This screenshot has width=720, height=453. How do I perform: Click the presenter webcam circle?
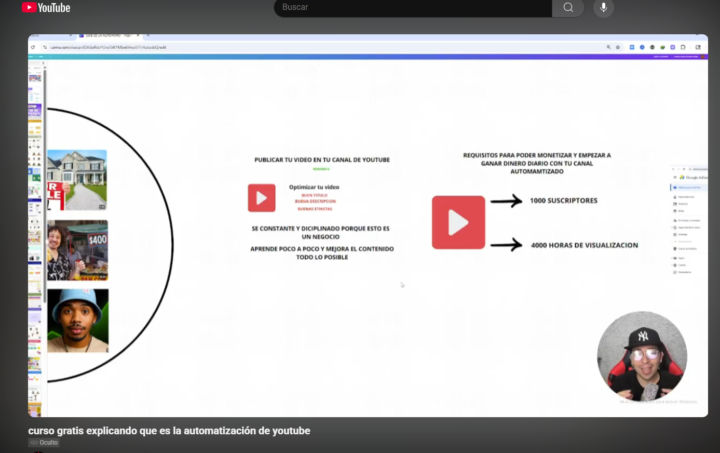[x=642, y=356]
